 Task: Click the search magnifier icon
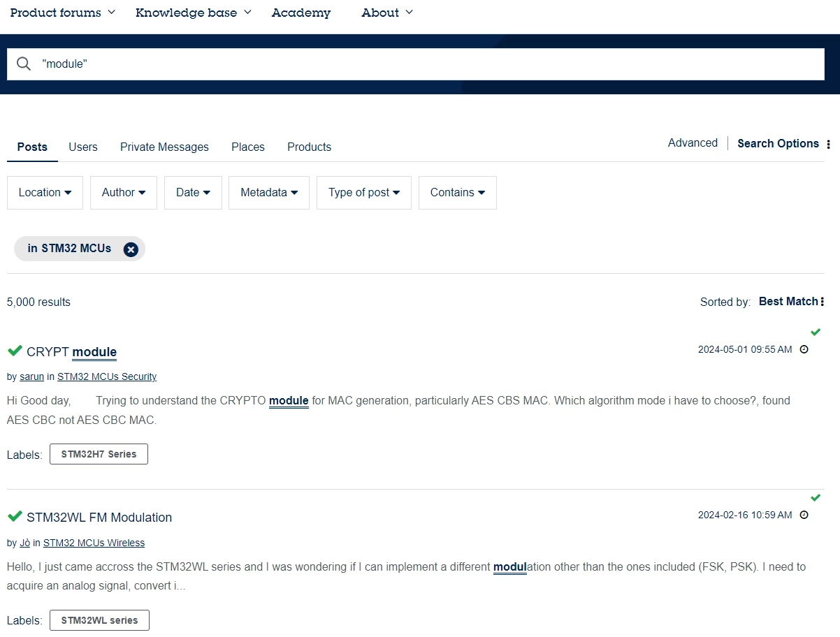pyautogui.click(x=24, y=64)
